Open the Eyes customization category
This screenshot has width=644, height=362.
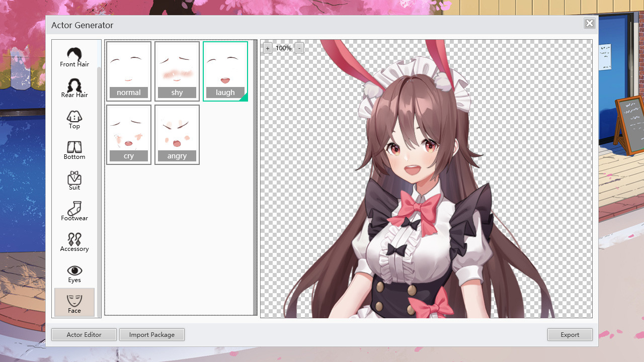pos(74,273)
